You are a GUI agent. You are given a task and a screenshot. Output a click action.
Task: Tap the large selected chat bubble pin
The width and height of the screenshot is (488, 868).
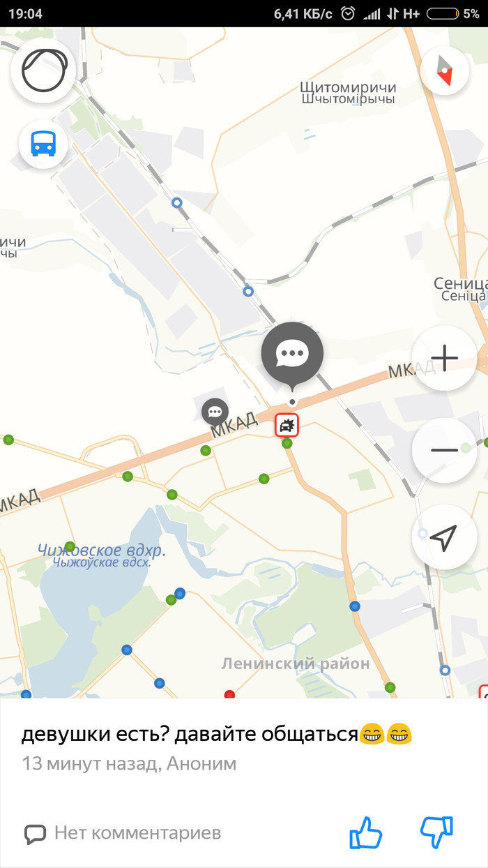[292, 355]
